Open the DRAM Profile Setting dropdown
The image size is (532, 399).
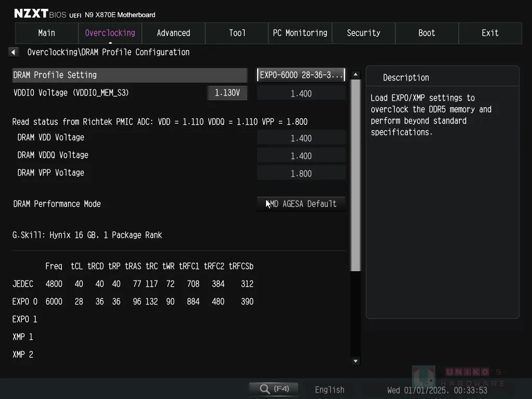pyautogui.click(x=301, y=75)
